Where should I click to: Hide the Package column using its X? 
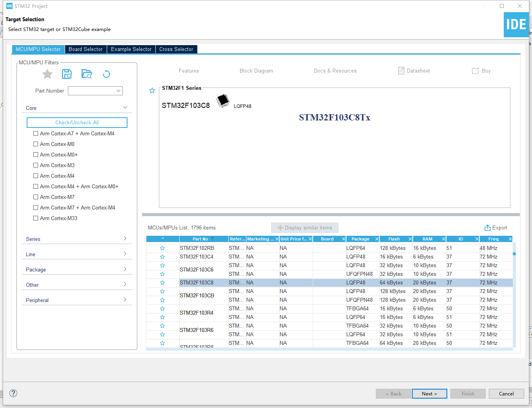tap(377, 239)
